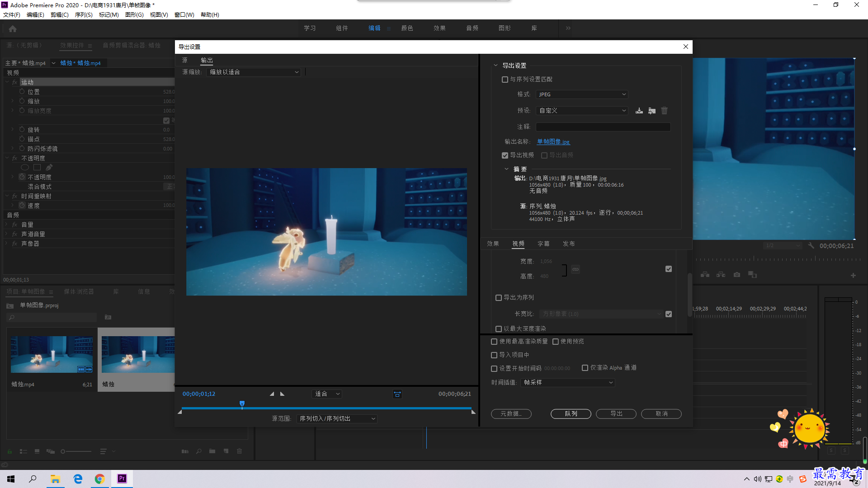Open the 适合 zoom level dropdown
The image size is (868, 488).
(x=327, y=394)
